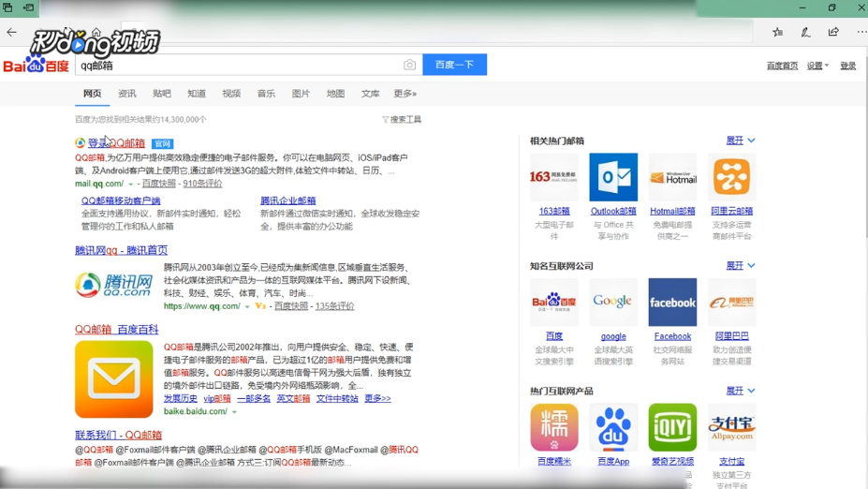Click the QQ邮箱 envelope image
The height and width of the screenshot is (489, 868).
pyautogui.click(x=114, y=379)
